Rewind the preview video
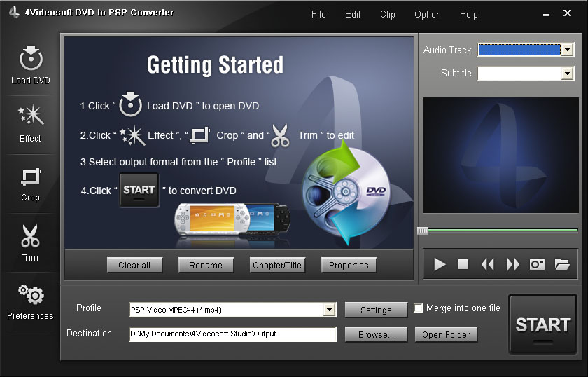Screen dimensions: 588x377 [x=487, y=264]
